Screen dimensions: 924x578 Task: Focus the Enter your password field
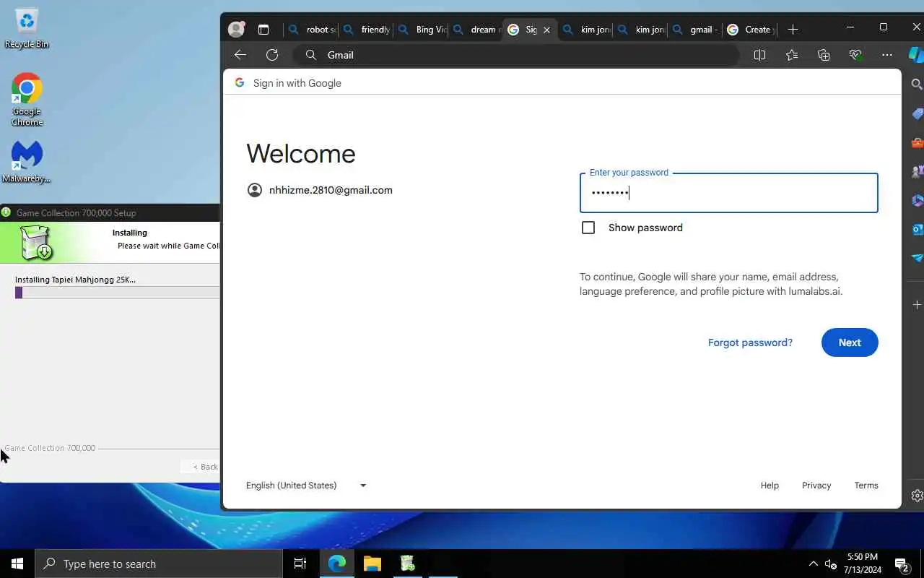tap(728, 193)
